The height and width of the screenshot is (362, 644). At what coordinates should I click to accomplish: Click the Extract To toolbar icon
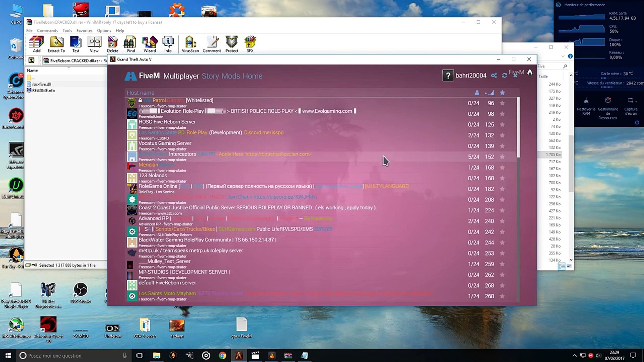coord(56,44)
